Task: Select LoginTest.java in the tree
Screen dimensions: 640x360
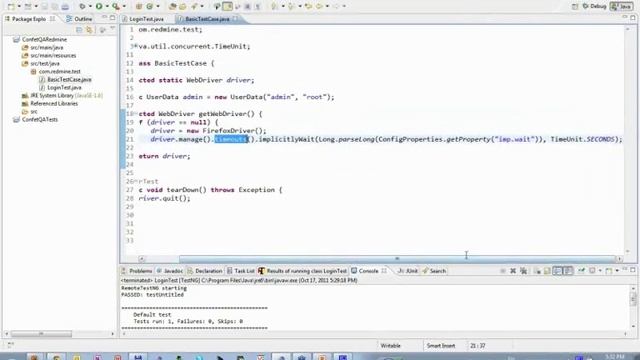Action: 64,88
